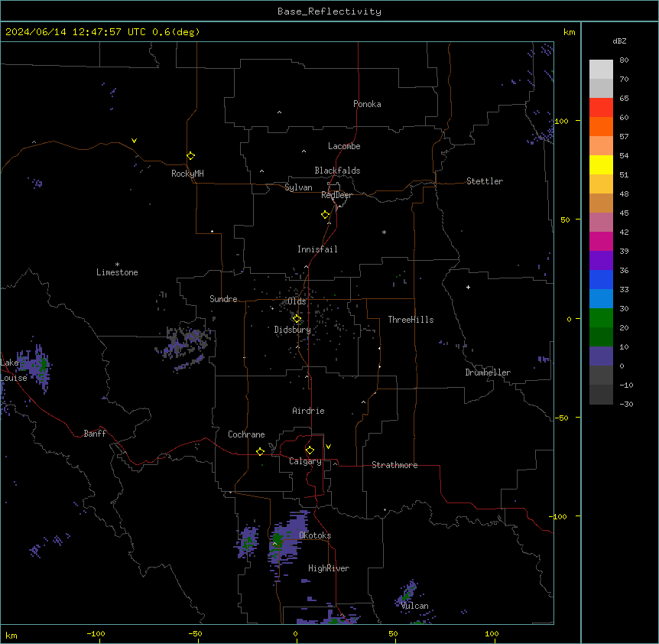Image resolution: width=659 pixels, height=644 pixels.
Task: Click the Limestone label
Action: 117,272
